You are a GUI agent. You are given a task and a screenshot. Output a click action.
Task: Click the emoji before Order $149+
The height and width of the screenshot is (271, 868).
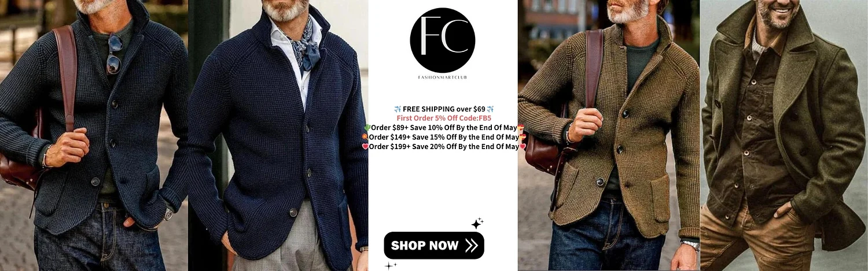[x=365, y=137]
